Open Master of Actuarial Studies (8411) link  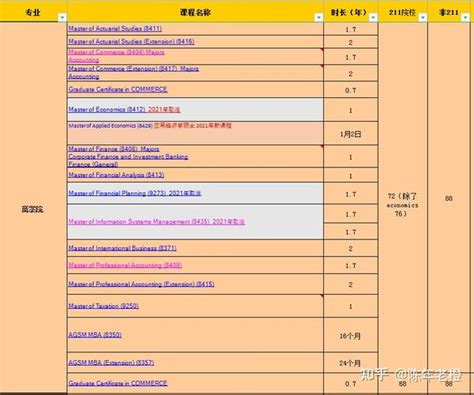tap(115, 29)
